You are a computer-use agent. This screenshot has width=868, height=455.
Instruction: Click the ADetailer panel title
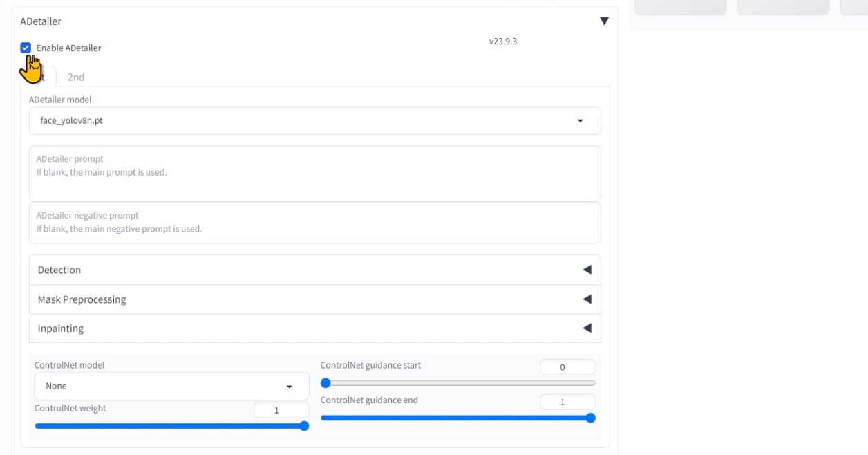click(41, 21)
